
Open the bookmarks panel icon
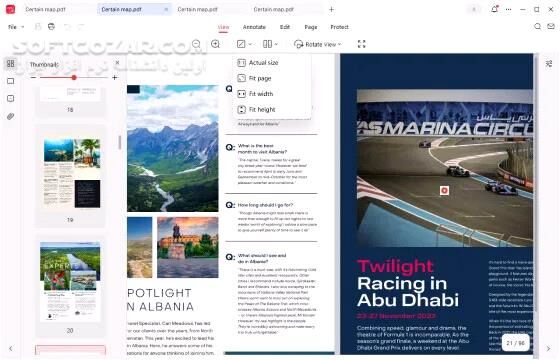(11, 81)
